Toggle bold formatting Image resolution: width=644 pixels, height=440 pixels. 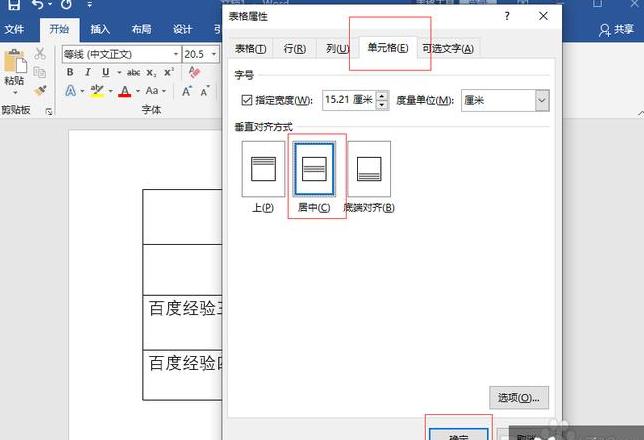click(70, 72)
